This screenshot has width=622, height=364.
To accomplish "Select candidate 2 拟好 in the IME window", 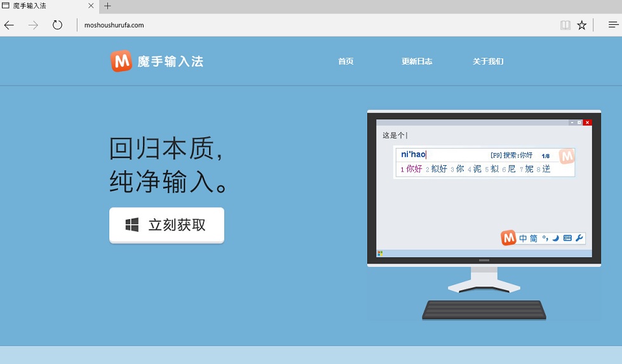I will pos(436,169).
